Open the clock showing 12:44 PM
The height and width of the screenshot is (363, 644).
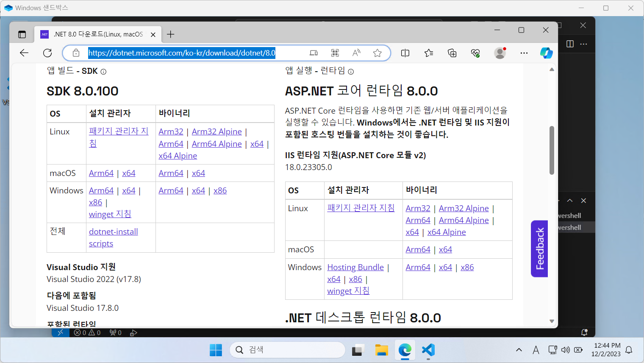tap(607, 350)
